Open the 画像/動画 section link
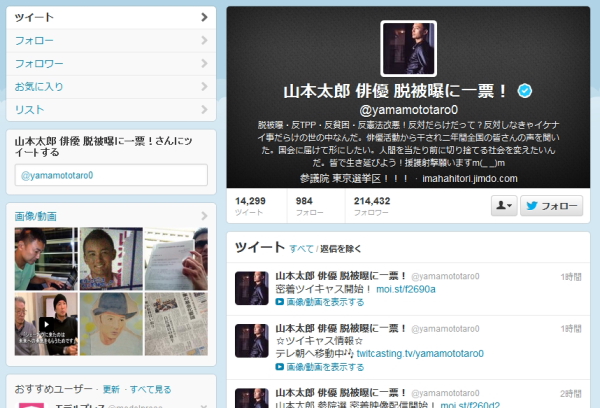This screenshot has width=600, height=408. (x=36, y=216)
